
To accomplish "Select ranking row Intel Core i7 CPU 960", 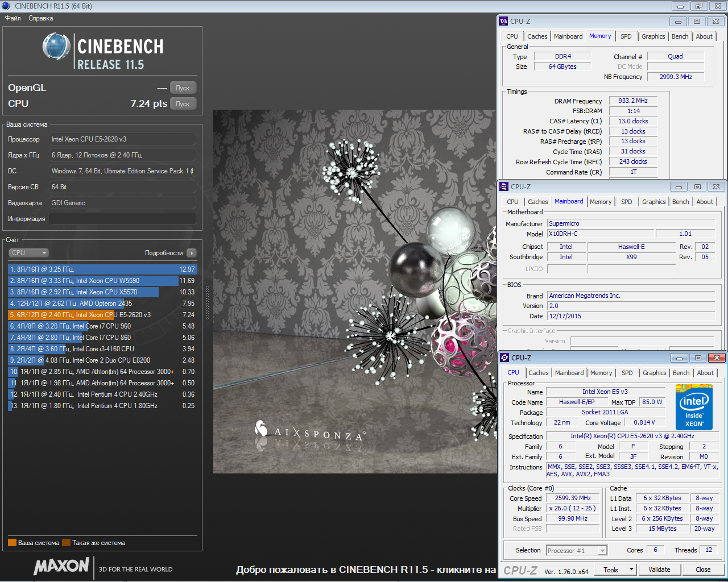I will click(x=102, y=326).
